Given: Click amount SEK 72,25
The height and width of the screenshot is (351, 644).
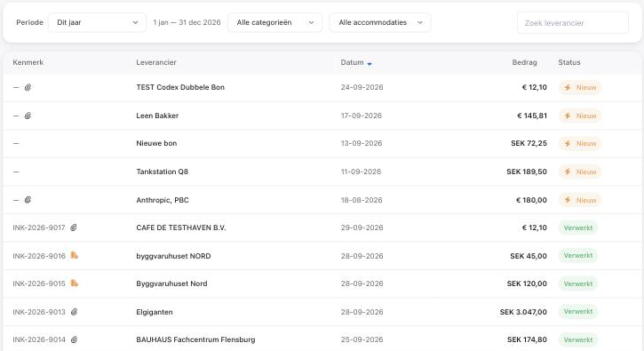Looking at the screenshot, I should tap(529, 143).
